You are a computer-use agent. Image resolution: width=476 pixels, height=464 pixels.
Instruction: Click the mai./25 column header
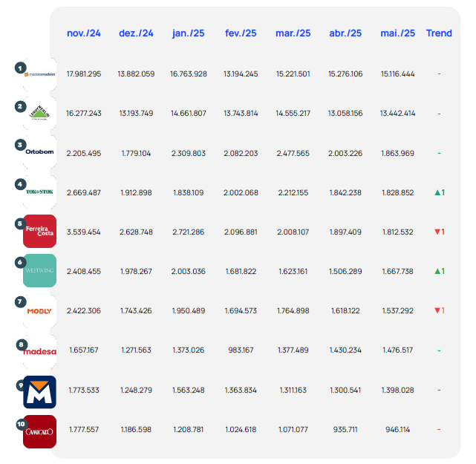coord(397,33)
